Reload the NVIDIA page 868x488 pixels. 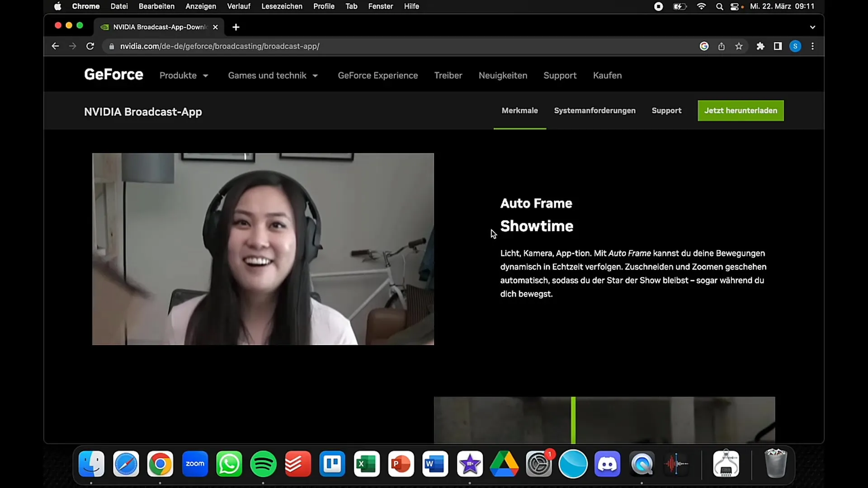pyautogui.click(x=90, y=46)
